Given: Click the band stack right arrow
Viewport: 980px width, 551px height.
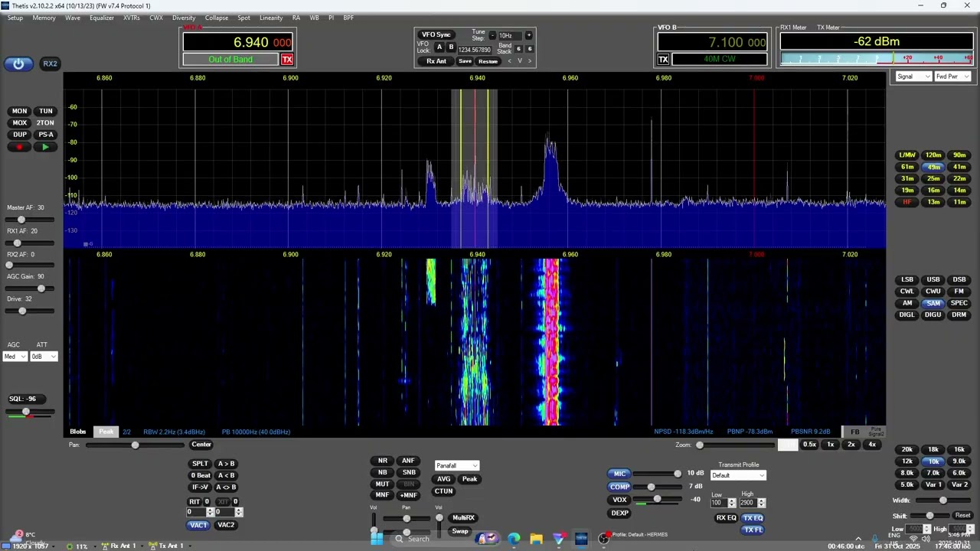Looking at the screenshot, I should coord(529,61).
